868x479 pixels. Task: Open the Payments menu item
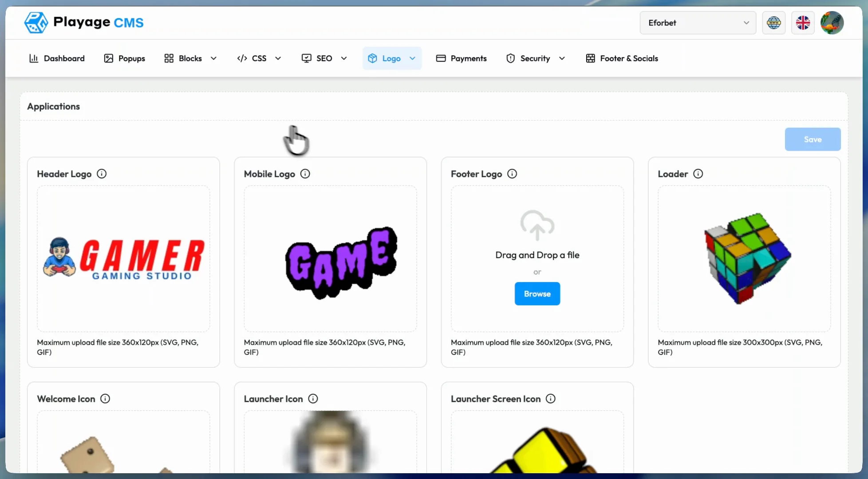pyautogui.click(x=461, y=58)
